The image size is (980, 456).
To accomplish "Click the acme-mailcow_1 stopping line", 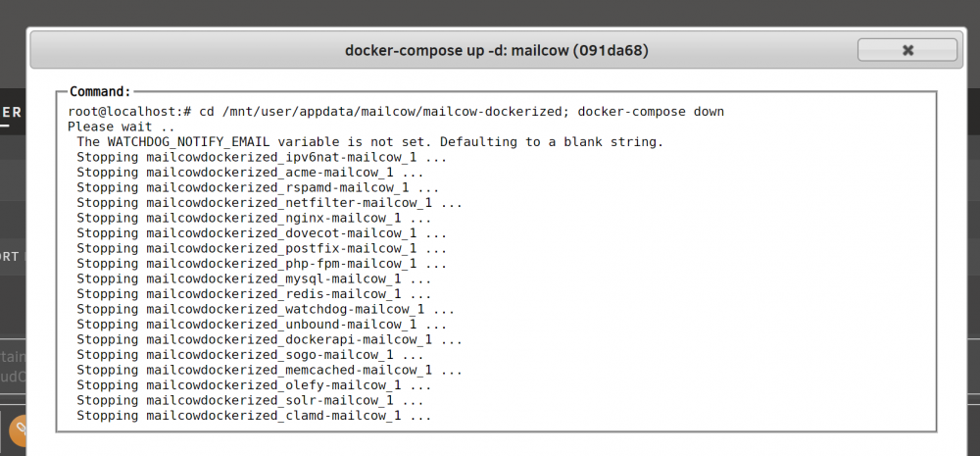I will tap(250, 173).
